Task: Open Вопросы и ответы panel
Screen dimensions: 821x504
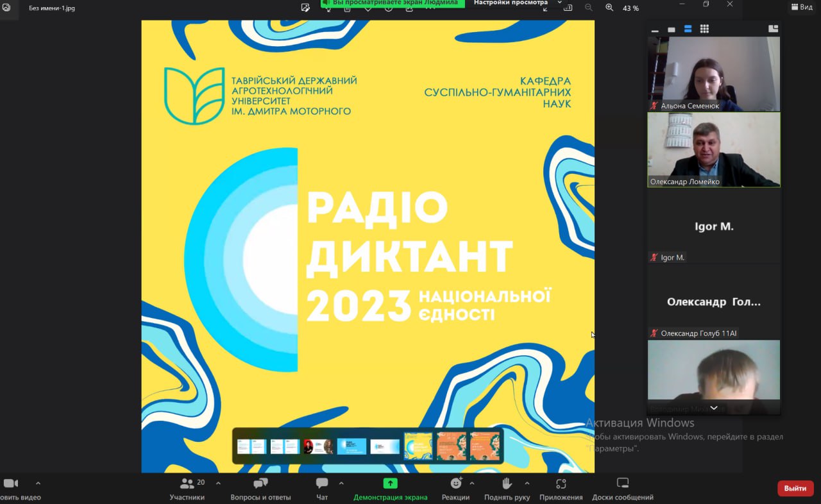Action: tap(260, 489)
